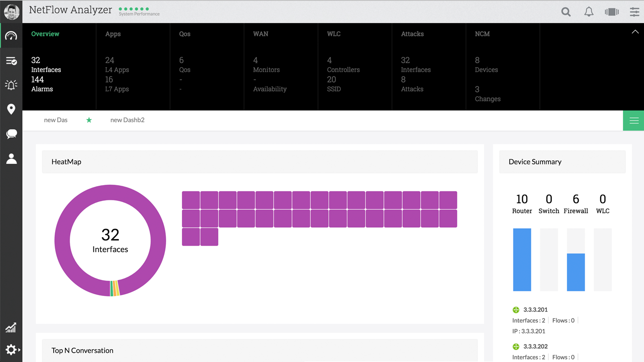Collapse the top summary panel with chevron

pos(635,32)
